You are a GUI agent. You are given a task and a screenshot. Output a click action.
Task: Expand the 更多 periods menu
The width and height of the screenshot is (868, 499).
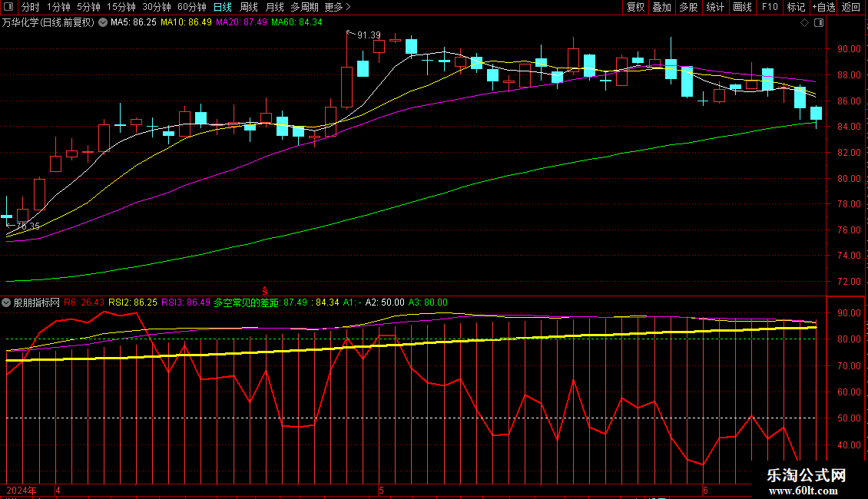point(337,7)
